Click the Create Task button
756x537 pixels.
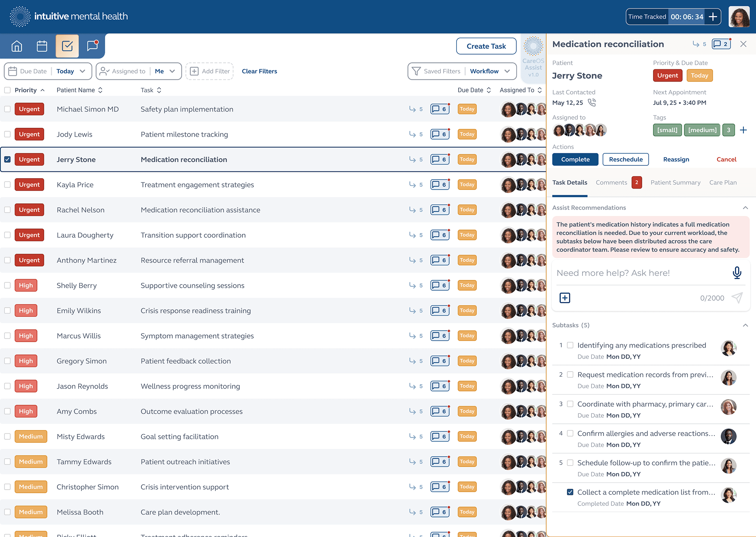point(486,46)
